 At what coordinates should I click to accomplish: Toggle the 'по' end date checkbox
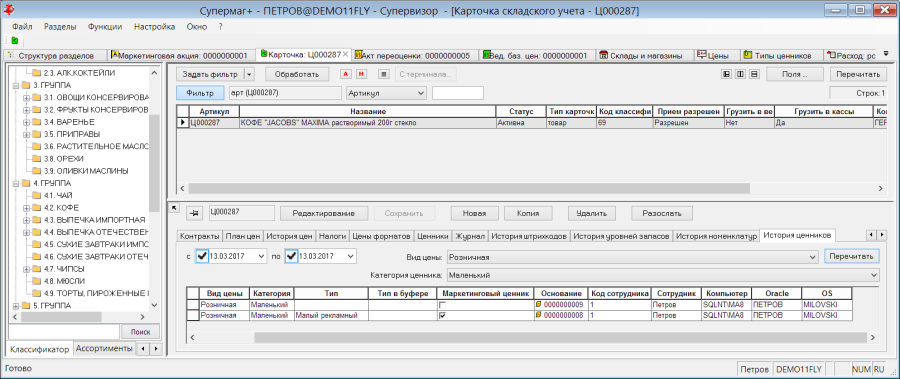coord(292,257)
